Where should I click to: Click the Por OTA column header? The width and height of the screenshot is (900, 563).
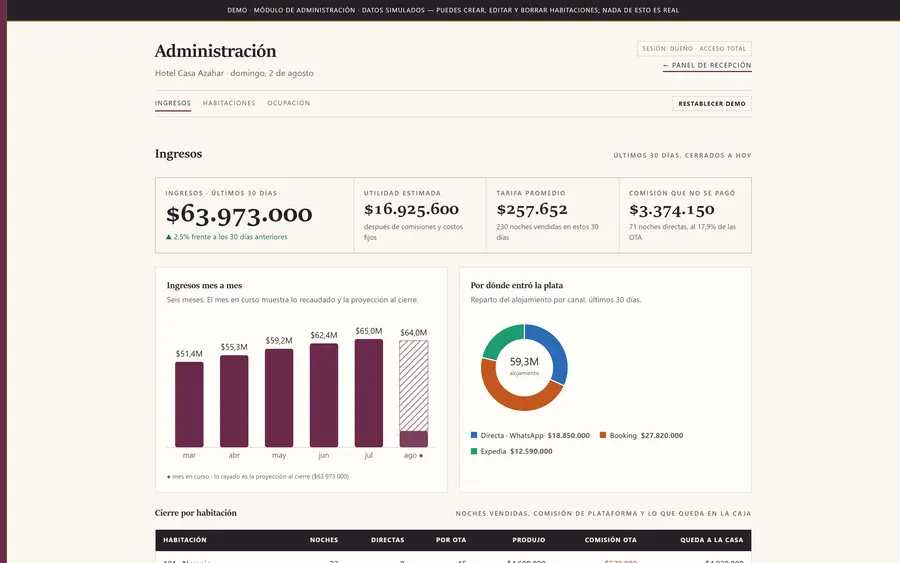click(451, 540)
